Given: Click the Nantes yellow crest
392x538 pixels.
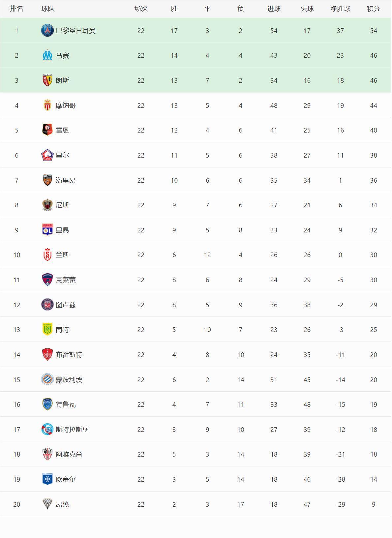Looking at the screenshot, I should (47, 330).
